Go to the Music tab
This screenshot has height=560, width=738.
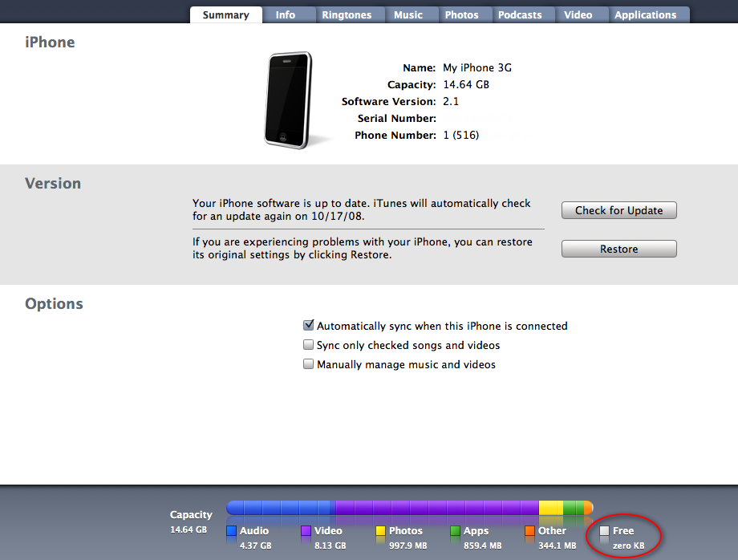coord(408,14)
